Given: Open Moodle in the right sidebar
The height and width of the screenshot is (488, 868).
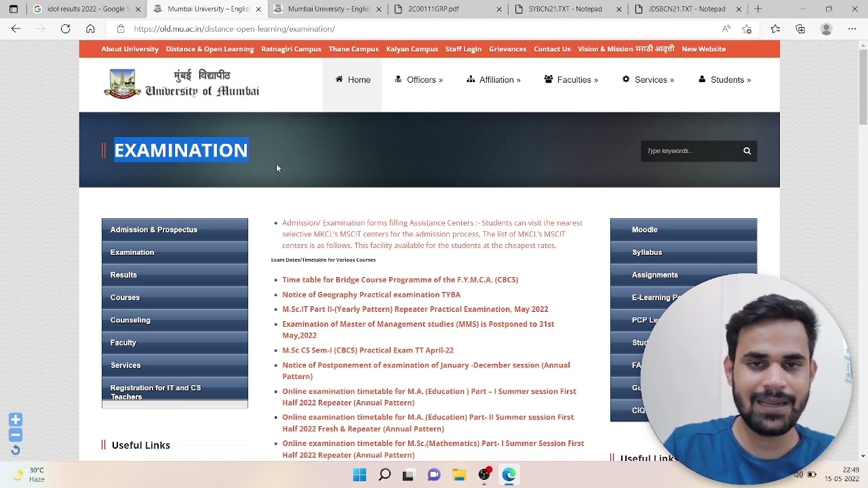Looking at the screenshot, I should [684, 230].
